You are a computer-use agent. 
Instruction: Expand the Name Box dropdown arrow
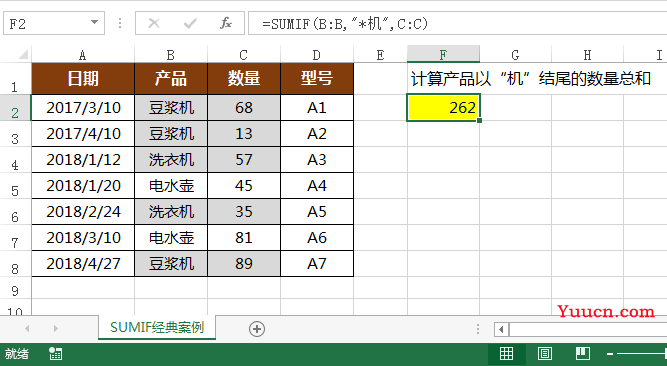click(94, 23)
